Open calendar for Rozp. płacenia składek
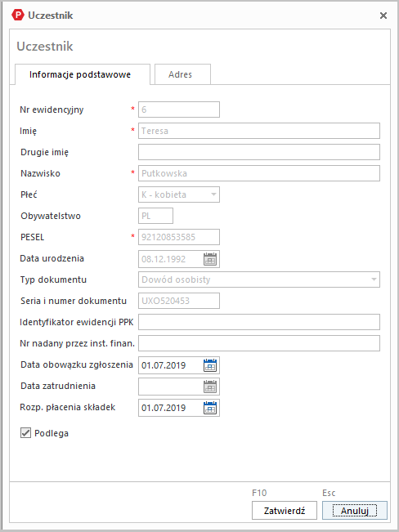This screenshot has height=532, width=399. pyautogui.click(x=210, y=408)
